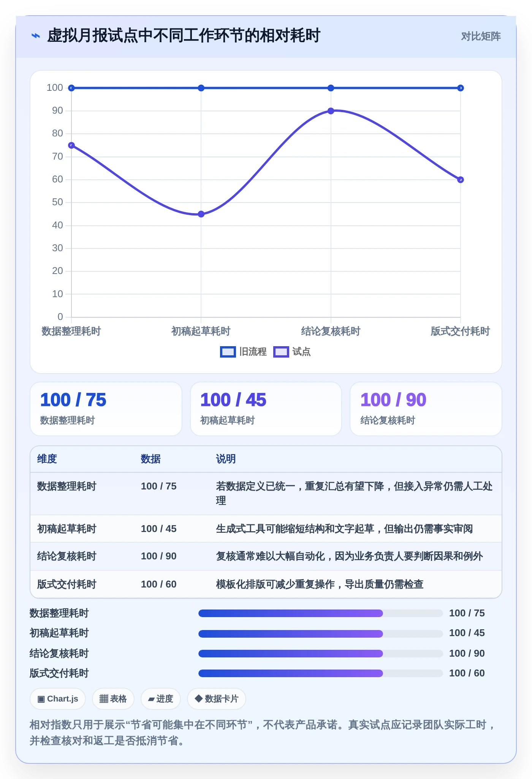
Task: Click the 试点 data point at 结论复核耗时
Action: (331, 111)
